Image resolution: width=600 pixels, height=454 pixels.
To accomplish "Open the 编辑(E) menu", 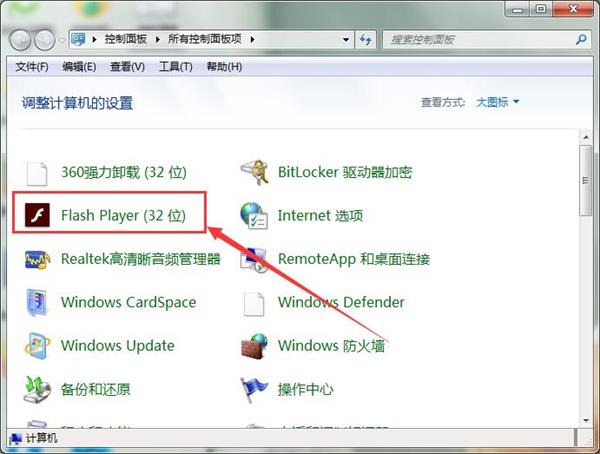I will [79, 67].
